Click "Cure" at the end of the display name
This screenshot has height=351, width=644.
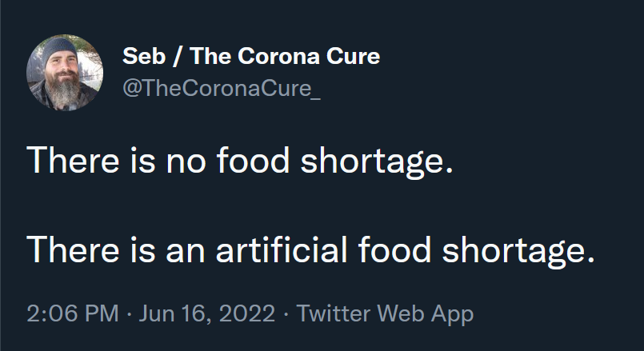[354, 56]
